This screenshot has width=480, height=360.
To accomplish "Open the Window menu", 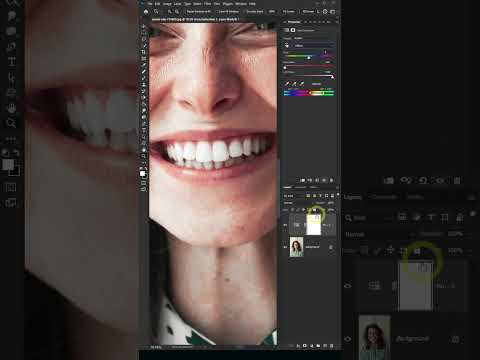I will (241, 4).
